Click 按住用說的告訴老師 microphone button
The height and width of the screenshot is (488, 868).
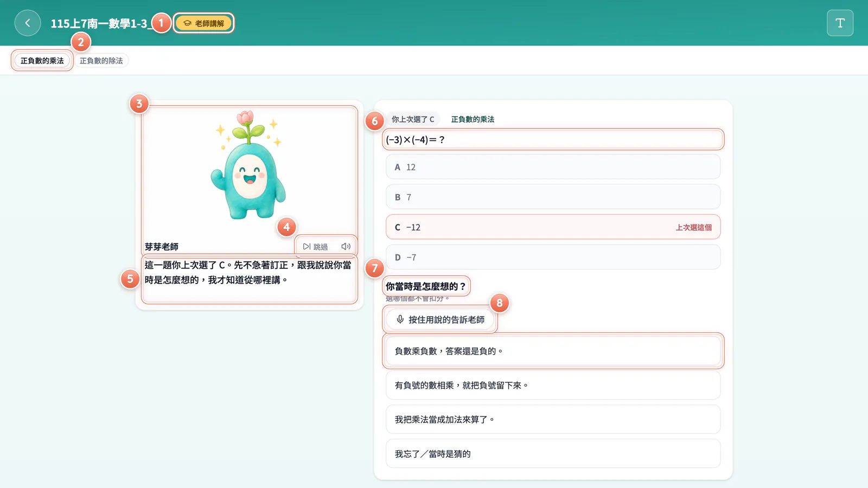point(440,320)
